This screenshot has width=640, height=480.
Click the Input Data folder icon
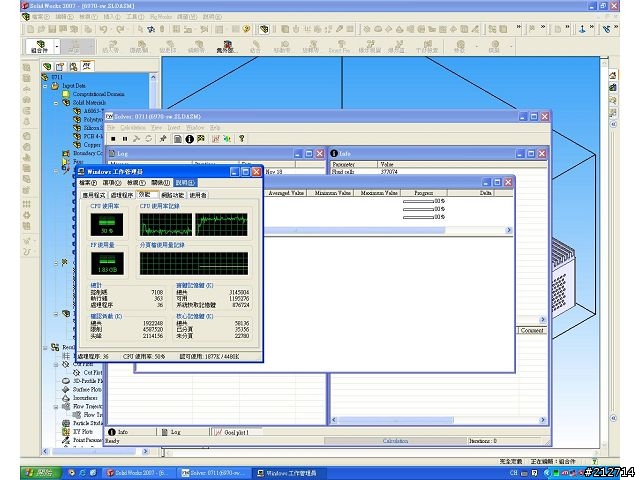(x=55, y=86)
